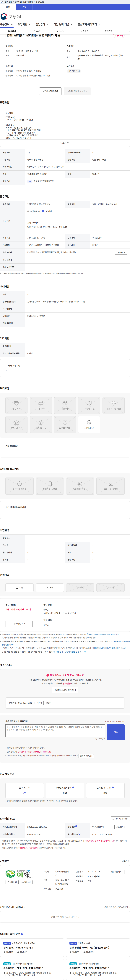Expand the 직업 능력 개발 menu
Viewport: 130px width, 980px height.
63,24
